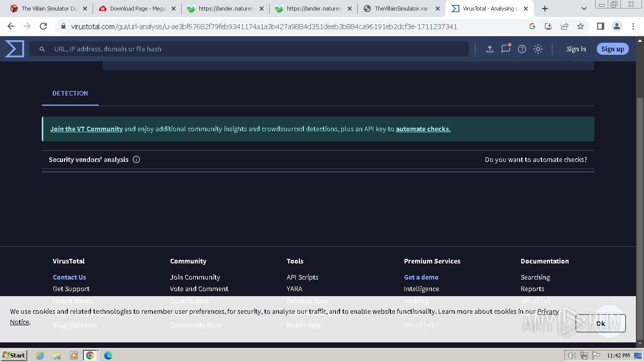Click the Sign up button
The width and height of the screenshot is (644, 362).
point(612,49)
